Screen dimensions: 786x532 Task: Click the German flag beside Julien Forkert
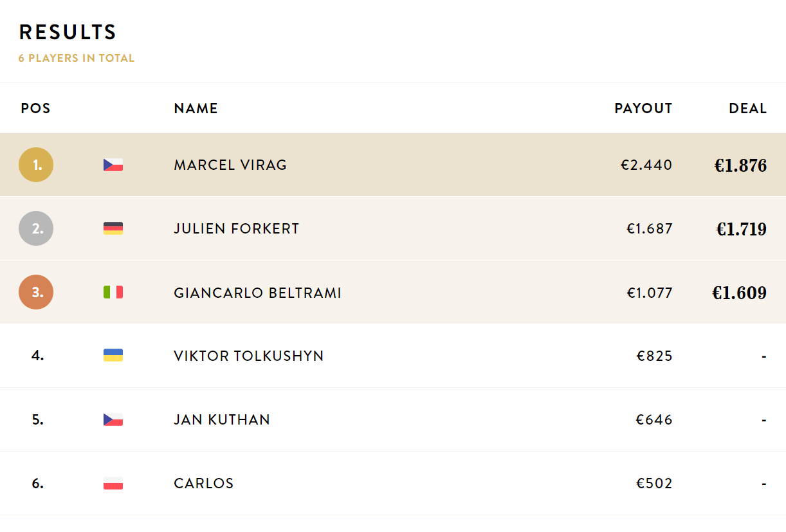point(113,228)
